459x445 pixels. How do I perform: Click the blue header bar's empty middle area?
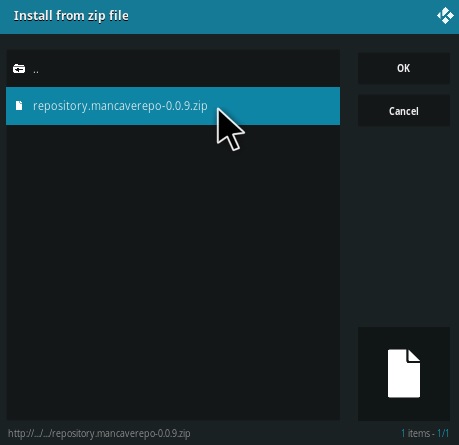pyautogui.click(x=283, y=16)
